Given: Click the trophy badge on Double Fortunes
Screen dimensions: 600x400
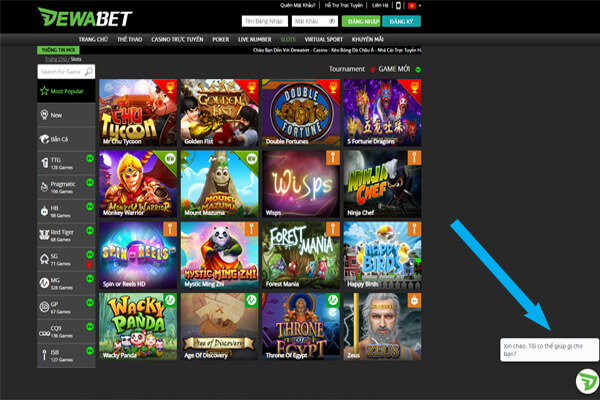Looking at the screenshot, I should 333,88.
